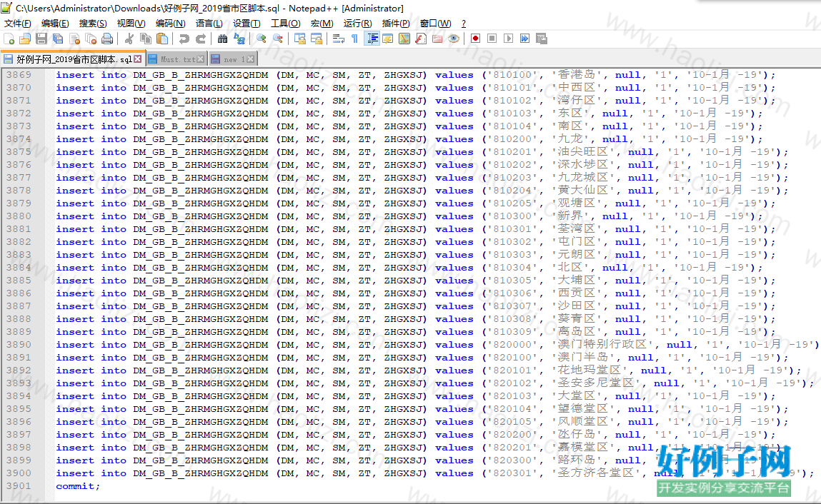
Task: Zoom in using the magnifier plus icon
Action: tap(261, 39)
